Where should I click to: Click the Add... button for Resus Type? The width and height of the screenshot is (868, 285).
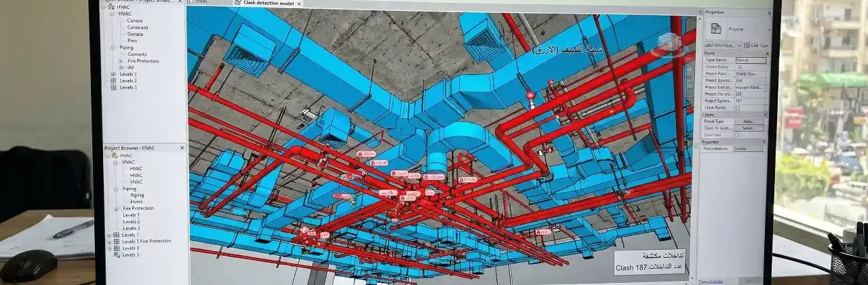coord(748,121)
